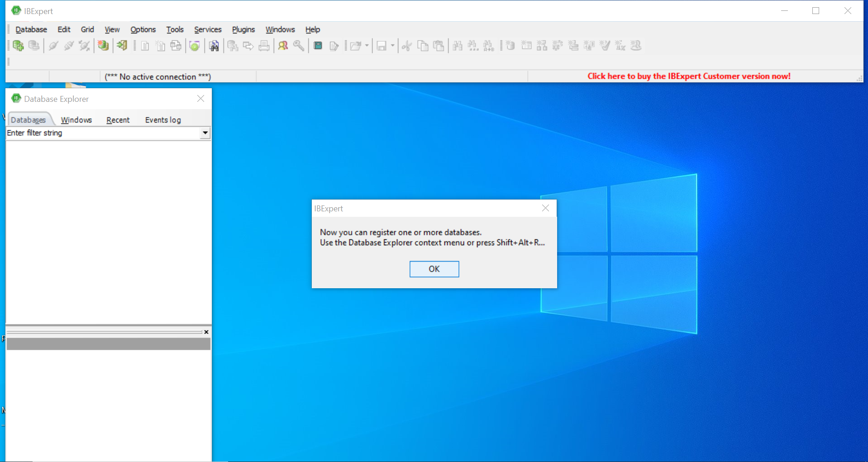
Task: Click the key Grant Manager icon
Action: click(299, 46)
